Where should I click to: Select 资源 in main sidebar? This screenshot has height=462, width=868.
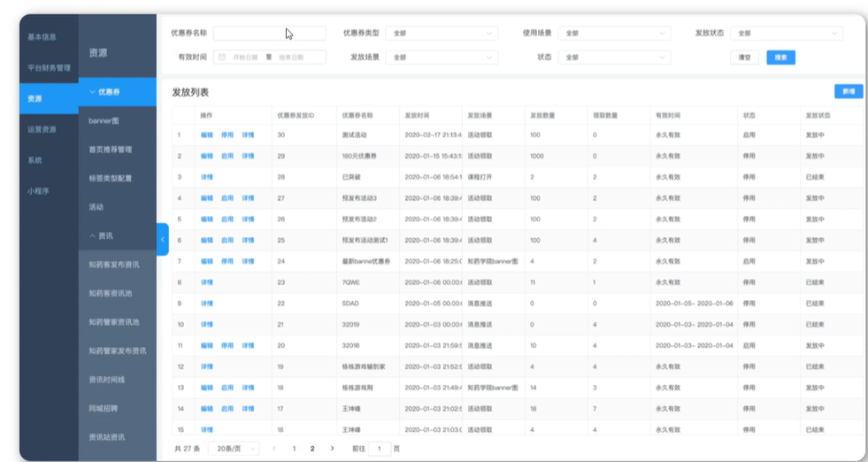49,98
